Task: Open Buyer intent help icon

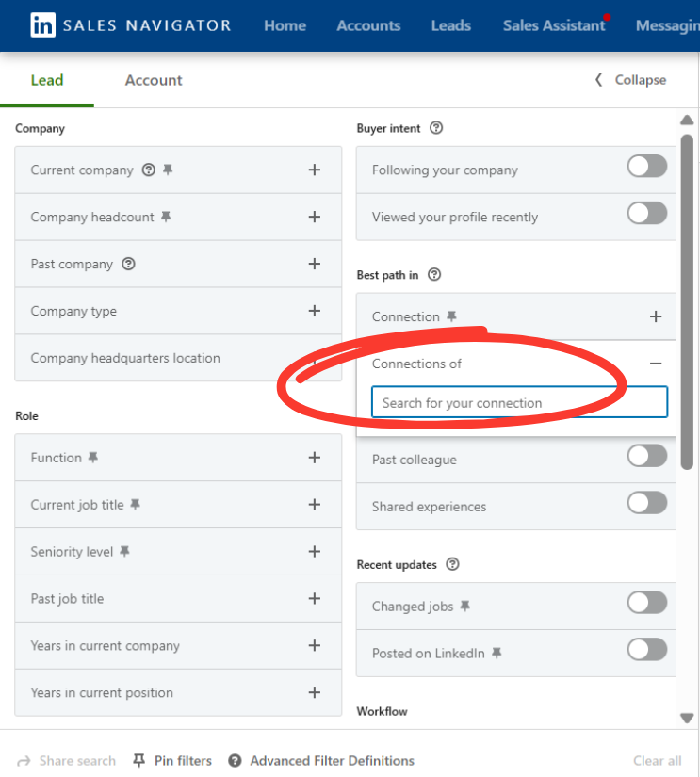Action: pyautogui.click(x=436, y=128)
